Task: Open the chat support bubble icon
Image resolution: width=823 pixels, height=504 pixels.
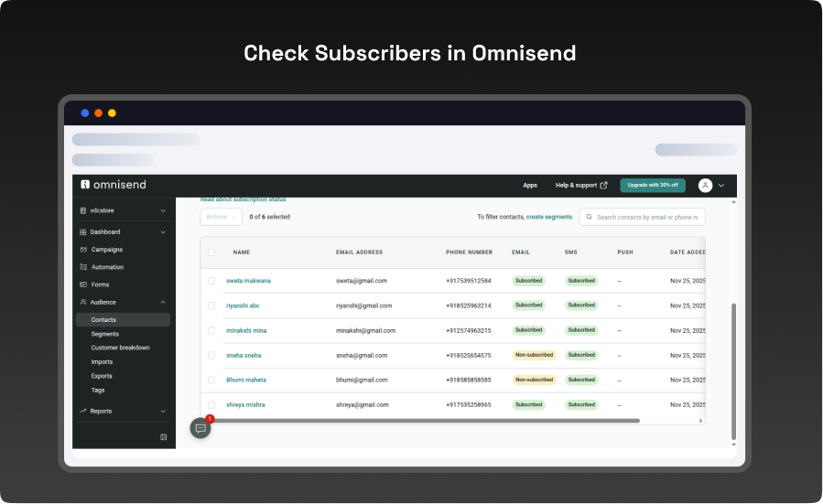Action: [x=200, y=428]
